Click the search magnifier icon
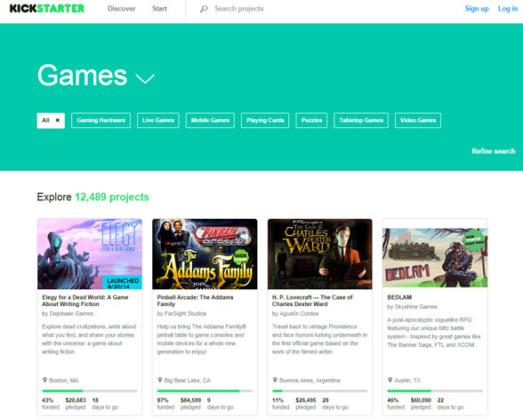The height and width of the screenshot is (420, 523). (x=204, y=9)
